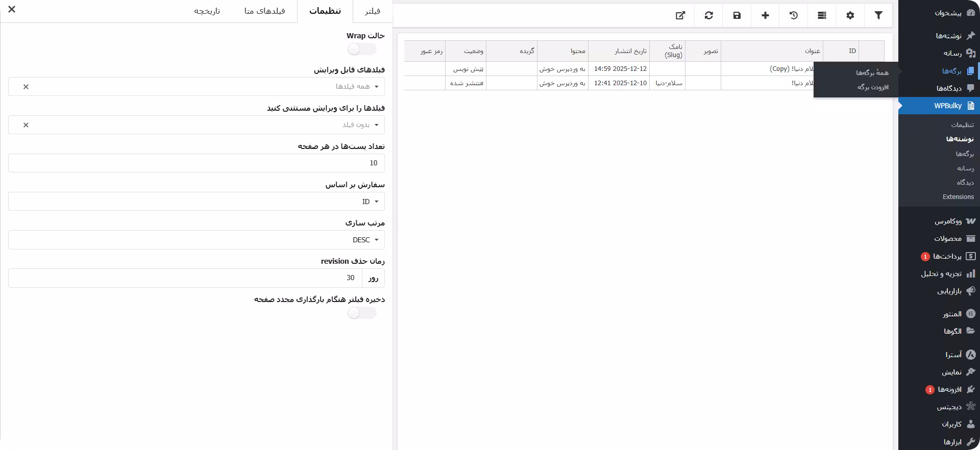Click the 2025-12-12 14:59 date cell
The image size is (980, 450).
coord(619,69)
